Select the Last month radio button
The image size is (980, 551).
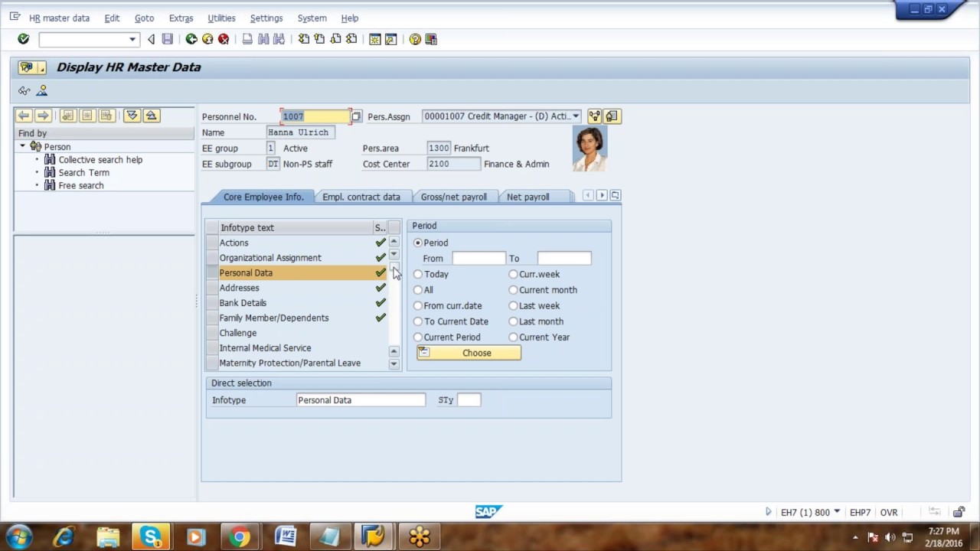click(513, 321)
